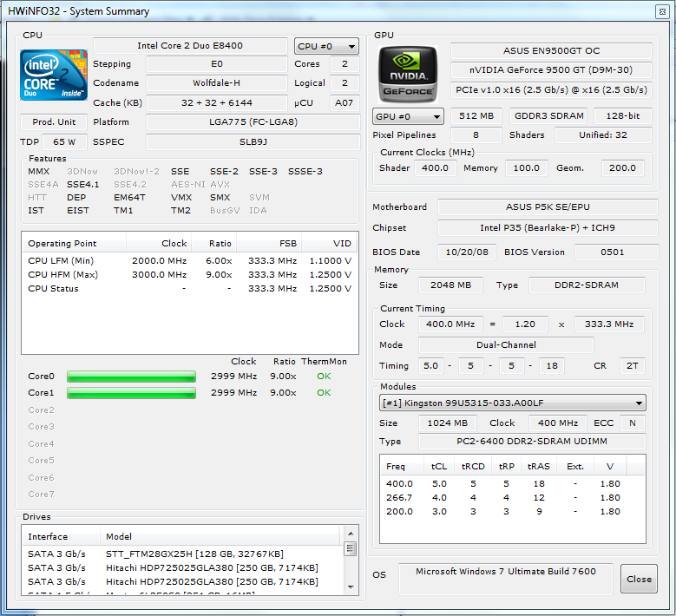Click the NVIDIA GeForce logo
The image size is (676, 616).
coord(407,74)
